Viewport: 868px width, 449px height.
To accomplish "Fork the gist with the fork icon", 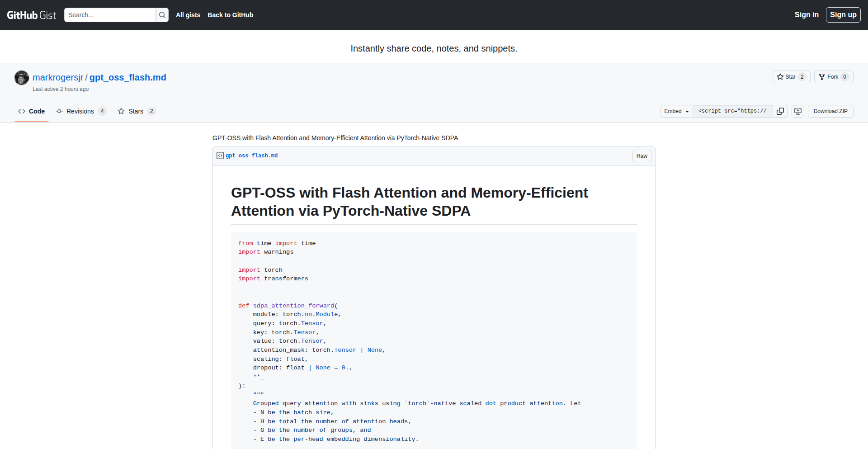I will point(821,77).
